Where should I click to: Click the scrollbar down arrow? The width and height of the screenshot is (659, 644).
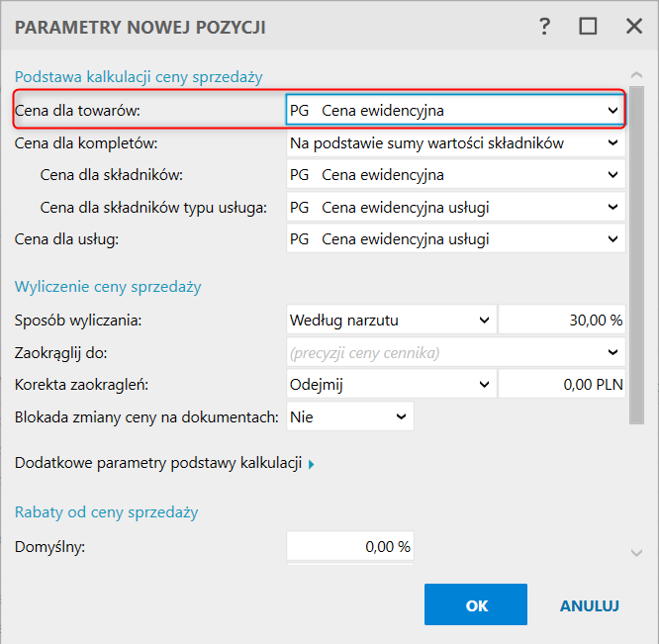point(638,553)
